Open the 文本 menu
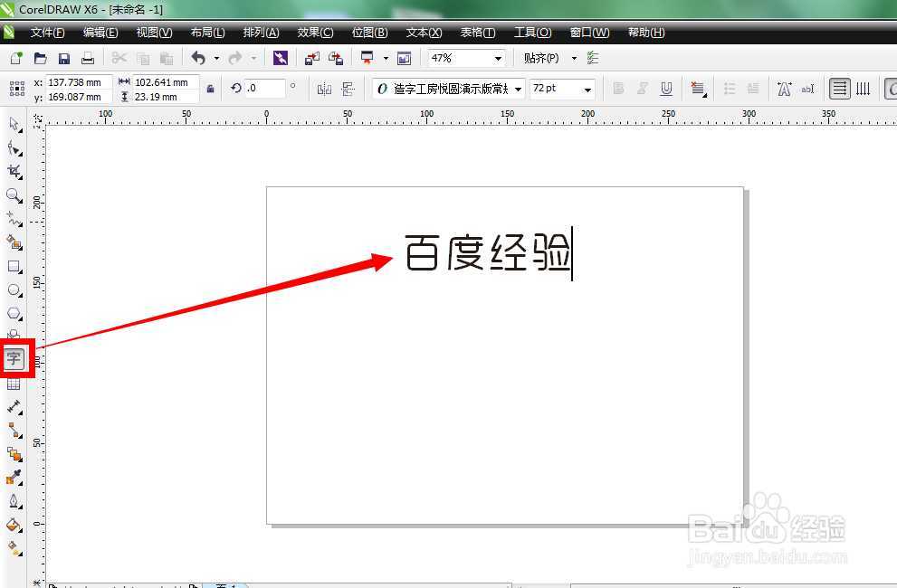 click(x=423, y=32)
